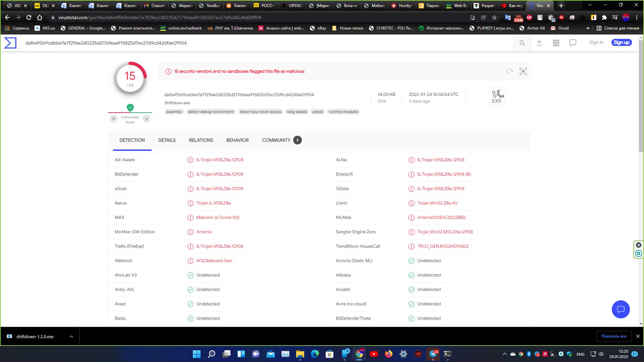The image size is (644, 362).
Task: Open taskbar search magnifier
Action: 211,354
